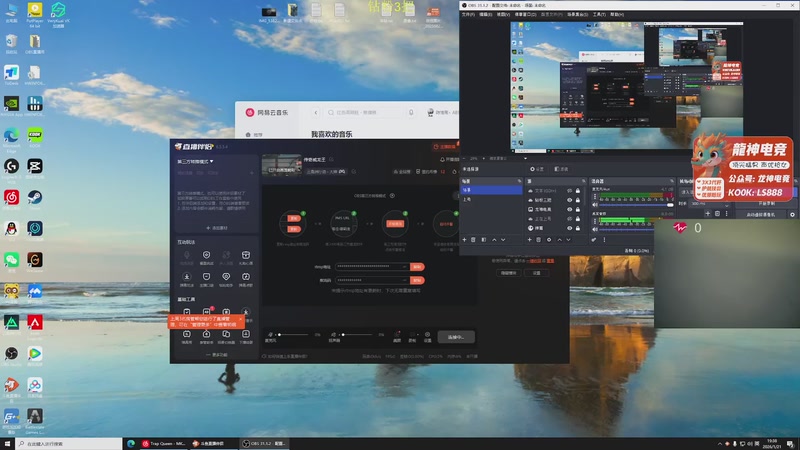Add a new scene with the plus icon in OBS

click(464, 240)
